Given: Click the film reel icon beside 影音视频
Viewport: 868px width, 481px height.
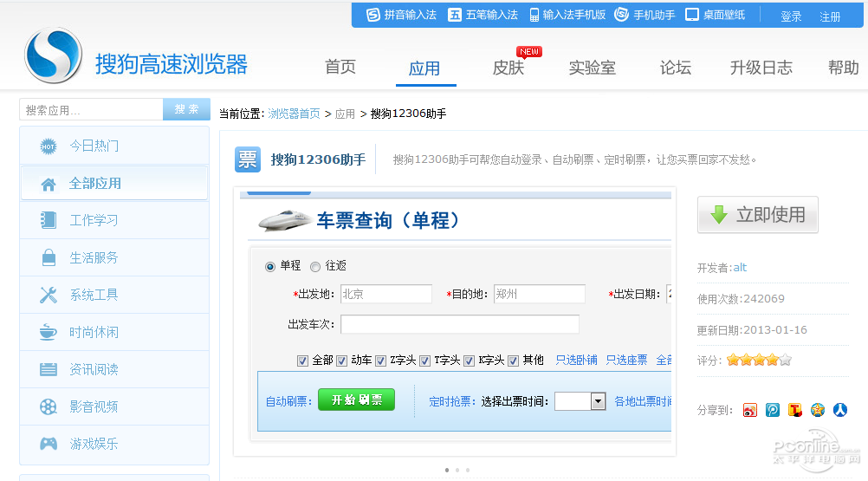Looking at the screenshot, I should (49, 406).
